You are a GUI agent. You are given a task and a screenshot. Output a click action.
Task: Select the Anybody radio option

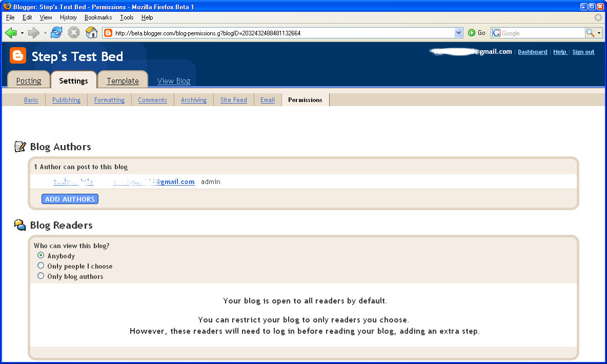pos(41,255)
